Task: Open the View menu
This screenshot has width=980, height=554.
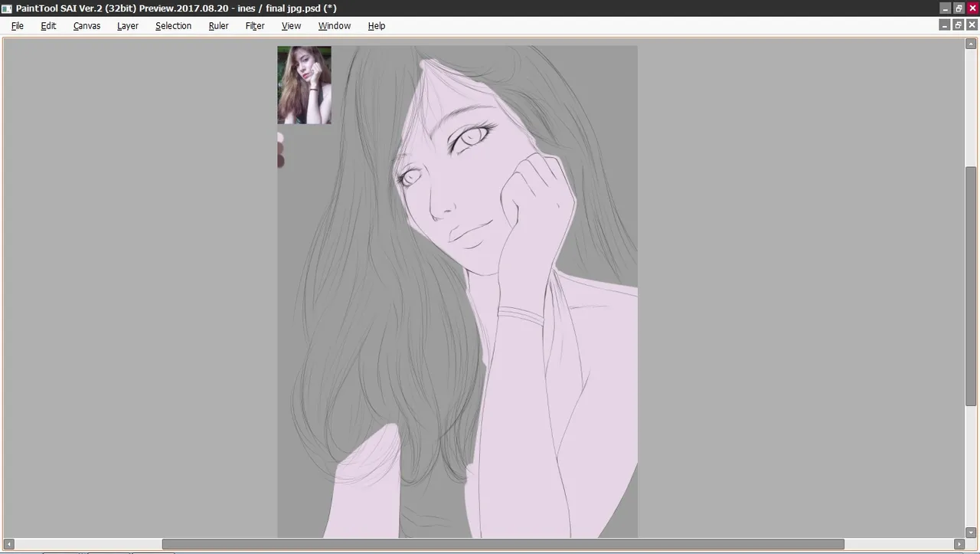Action: (291, 25)
